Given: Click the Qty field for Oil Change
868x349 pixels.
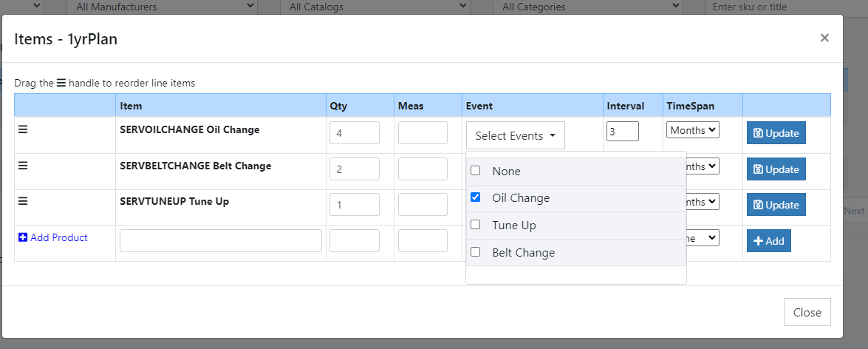Looking at the screenshot, I should (354, 133).
